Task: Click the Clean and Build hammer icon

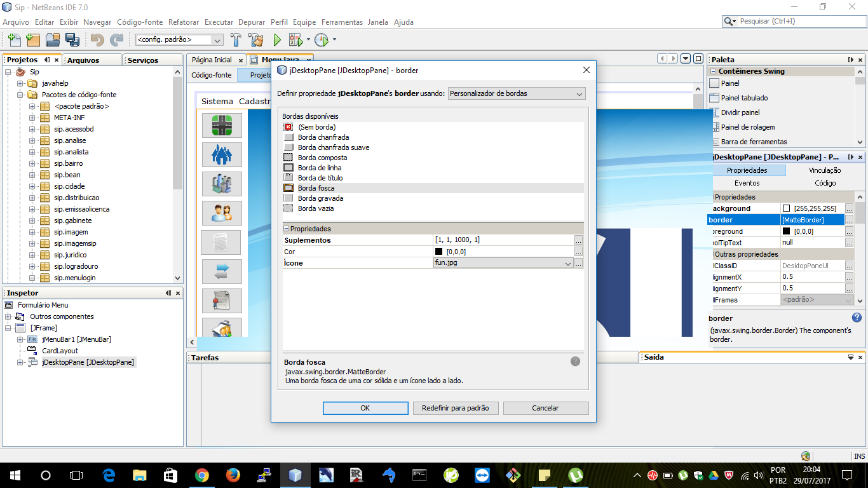Action: (x=255, y=39)
